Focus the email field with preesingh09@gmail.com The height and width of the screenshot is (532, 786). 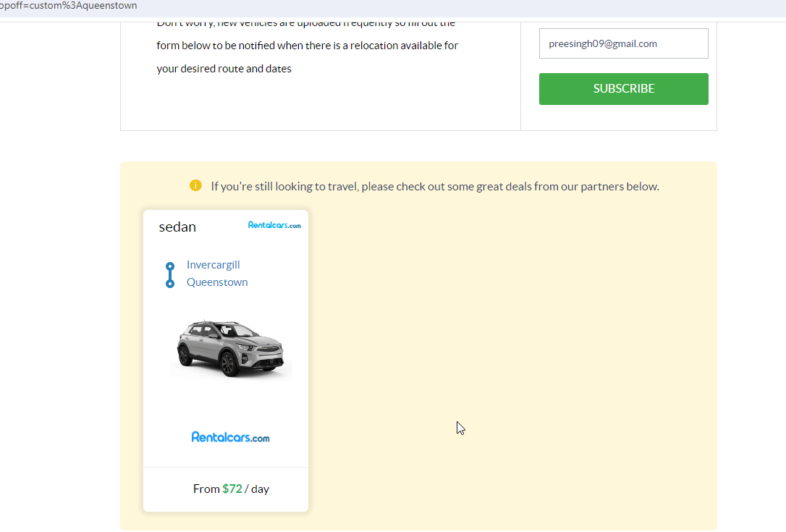(x=624, y=43)
